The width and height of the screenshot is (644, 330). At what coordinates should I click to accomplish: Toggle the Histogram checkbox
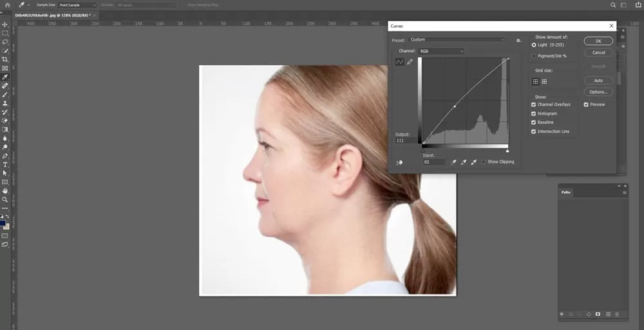[x=533, y=113]
